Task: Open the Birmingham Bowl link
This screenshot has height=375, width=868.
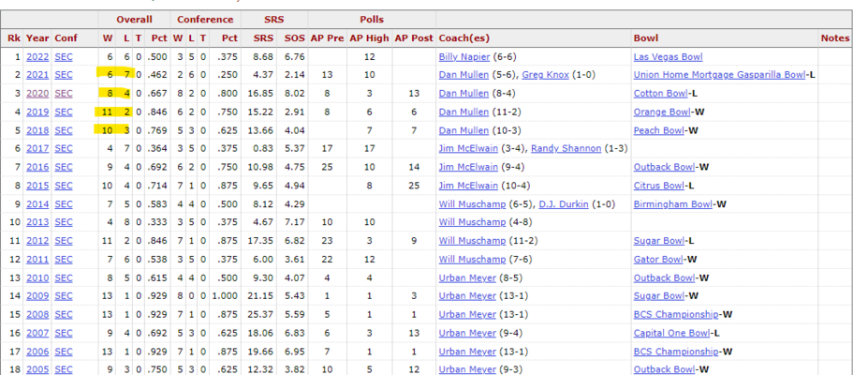Action: 672,203
